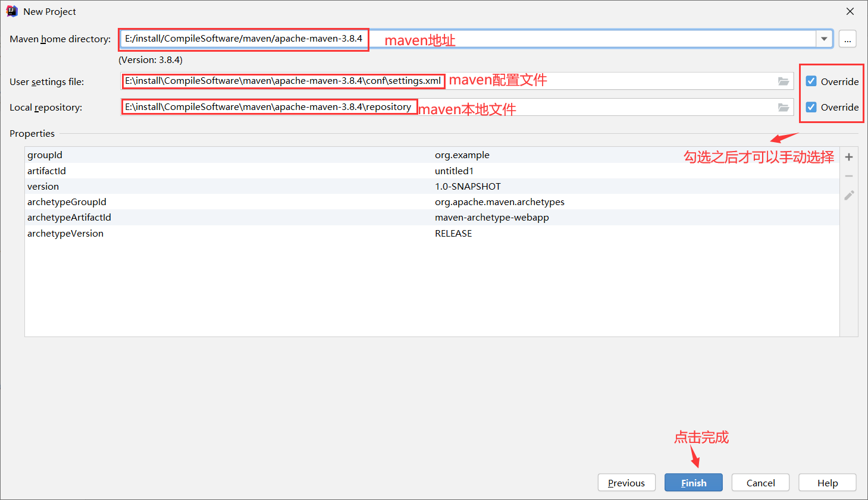Click the IntelliJ icon in title bar
Screen dimensions: 868x500
12,11
